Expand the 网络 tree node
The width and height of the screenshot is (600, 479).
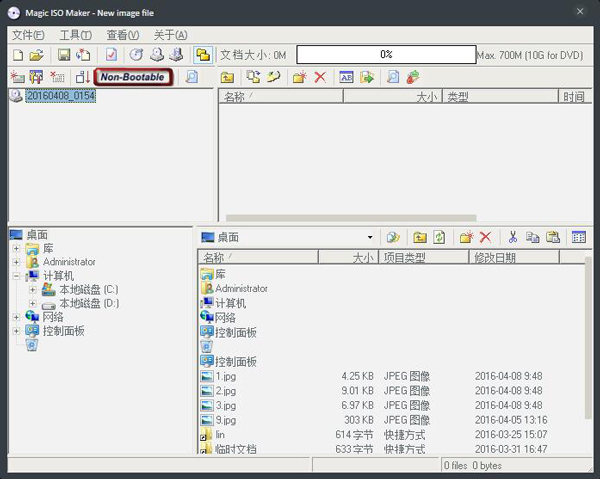[x=16, y=317]
